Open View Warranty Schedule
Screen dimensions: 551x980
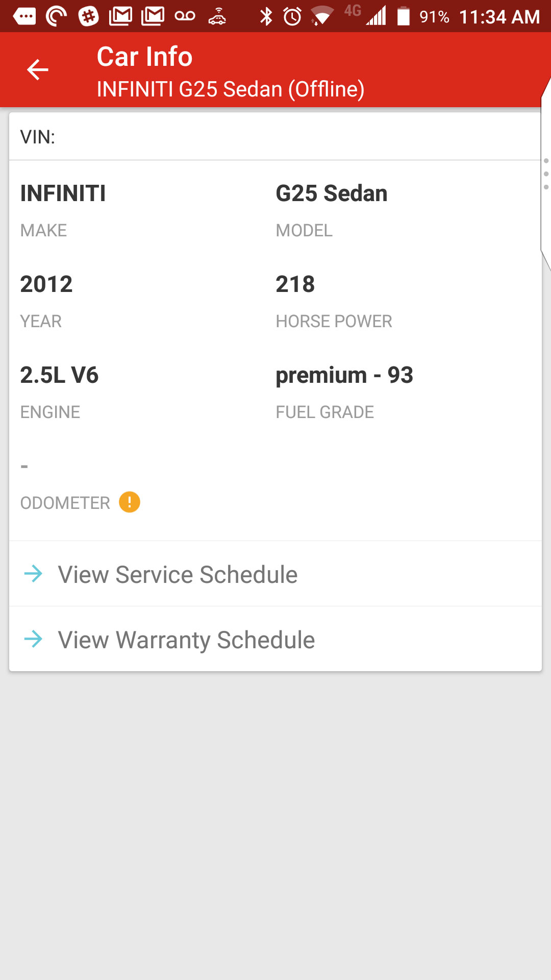(x=186, y=640)
